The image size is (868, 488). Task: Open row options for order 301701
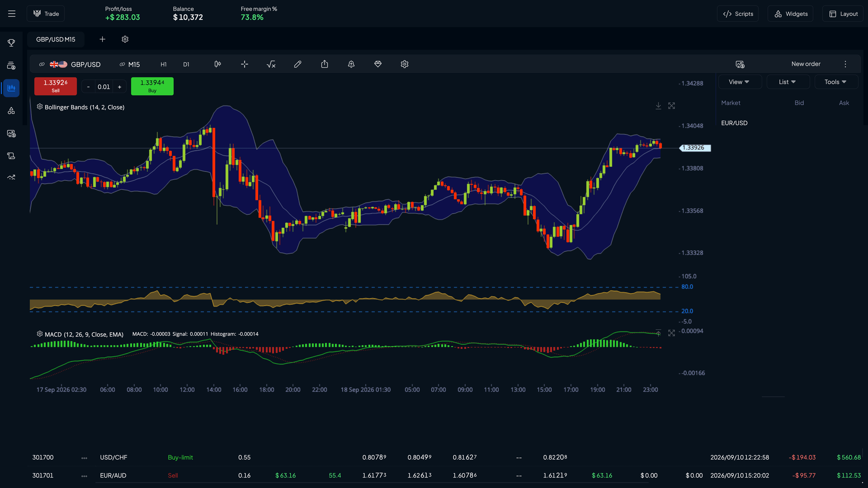[84, 476]
